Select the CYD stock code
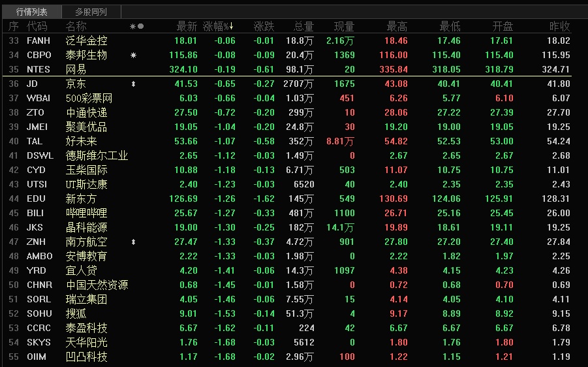Screen dimensions: 588x367 pyautogui.click(x=36, y=170)
